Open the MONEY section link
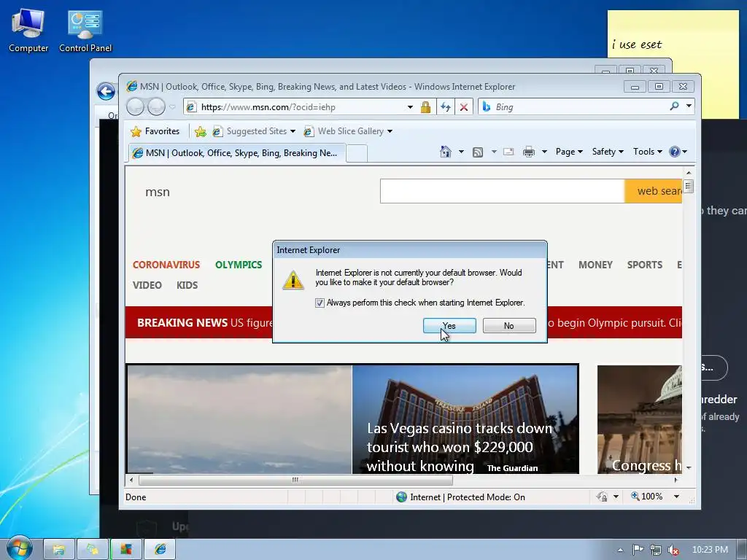Viewport: 747px width, 560px height. pos(595,265)
